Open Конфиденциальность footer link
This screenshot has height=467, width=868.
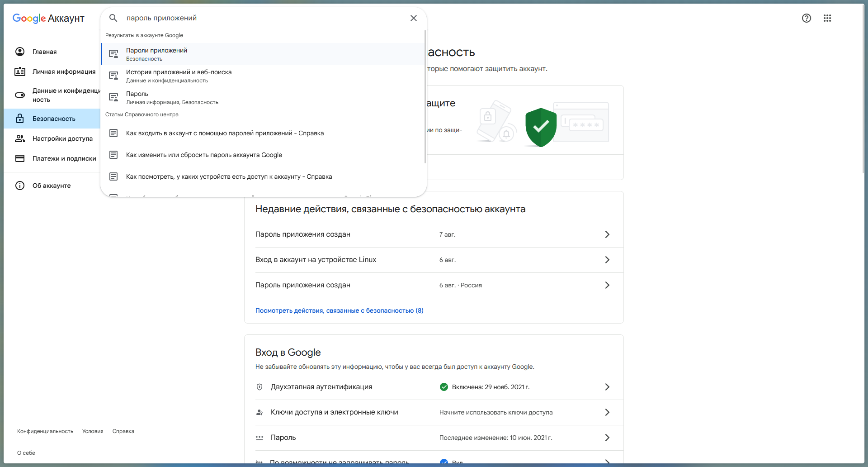coord(45,431)
